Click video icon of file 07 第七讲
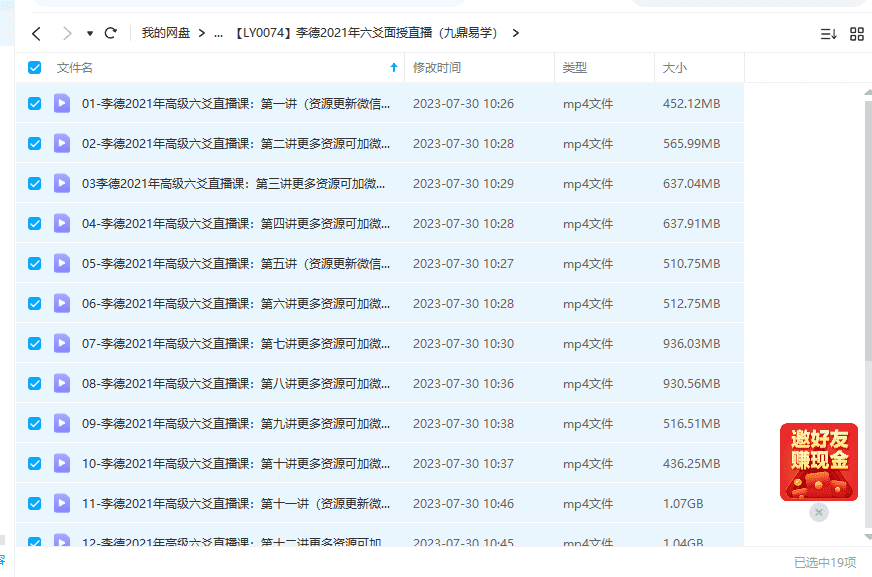 62,343
